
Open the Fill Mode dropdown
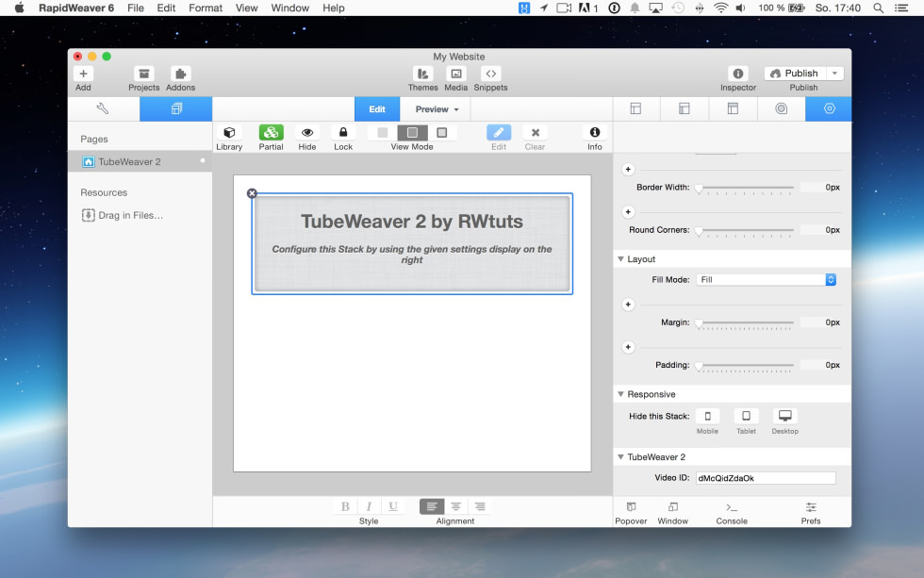766,280
